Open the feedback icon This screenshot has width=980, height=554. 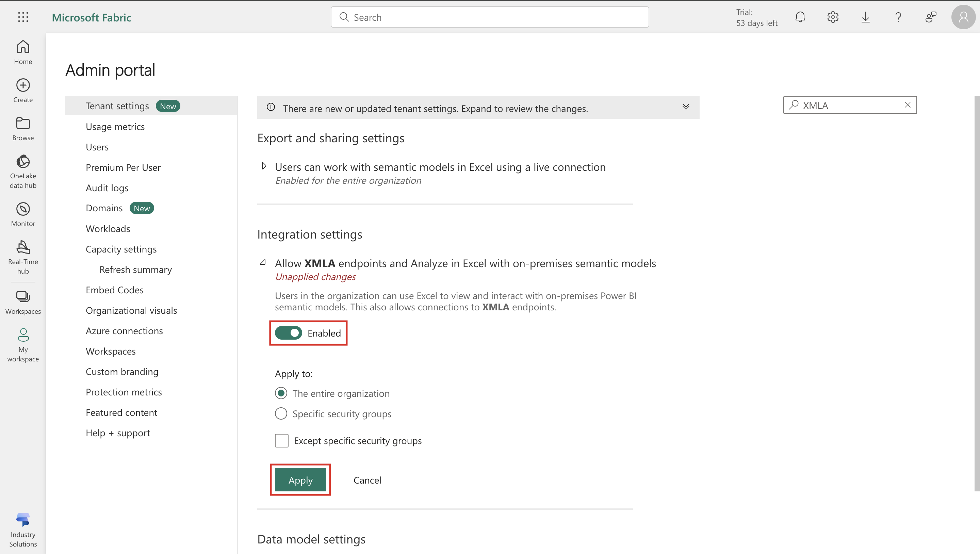[x=931, y=17]
